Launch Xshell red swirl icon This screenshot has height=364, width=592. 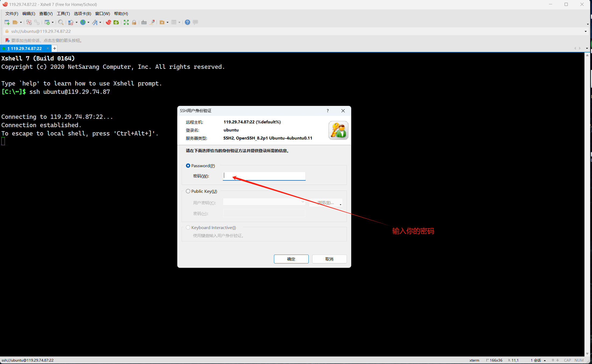(x=108, y=22)
